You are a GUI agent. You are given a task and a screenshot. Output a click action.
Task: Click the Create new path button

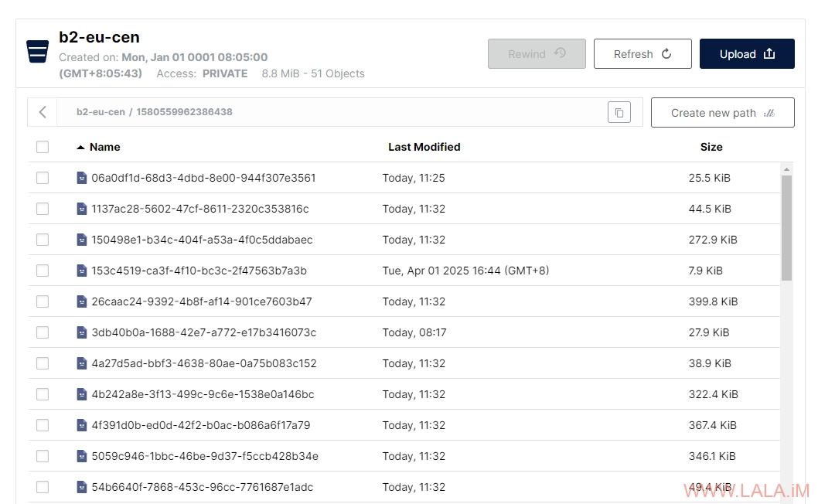click(x=722, y=113)
